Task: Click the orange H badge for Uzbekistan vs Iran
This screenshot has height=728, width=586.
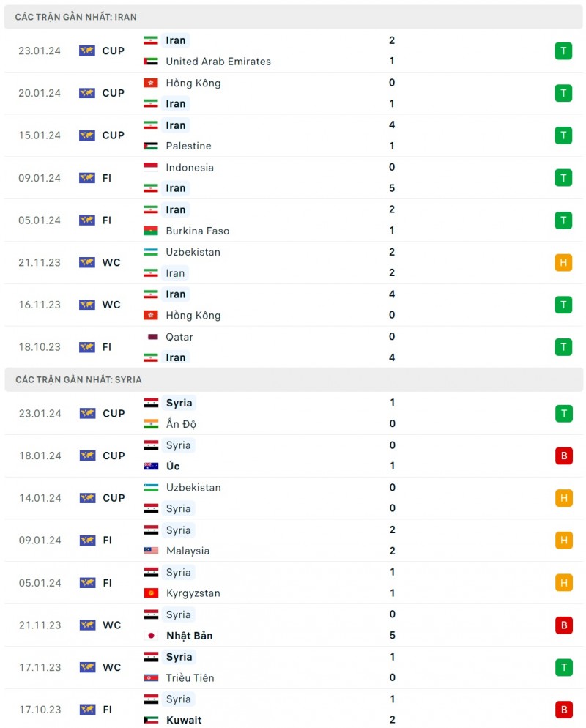Action: [x=563, y=262]
